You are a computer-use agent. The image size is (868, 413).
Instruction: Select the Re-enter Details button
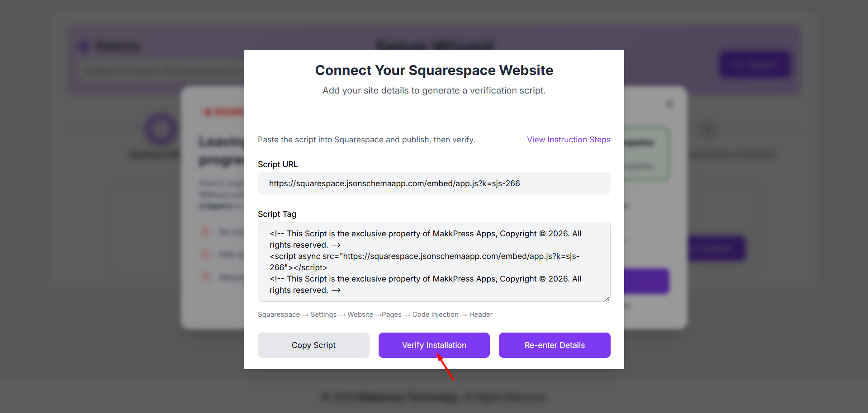[555, 345]
